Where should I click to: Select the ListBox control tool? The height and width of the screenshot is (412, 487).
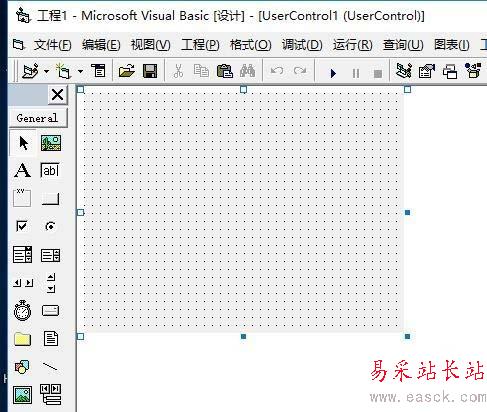50,255
